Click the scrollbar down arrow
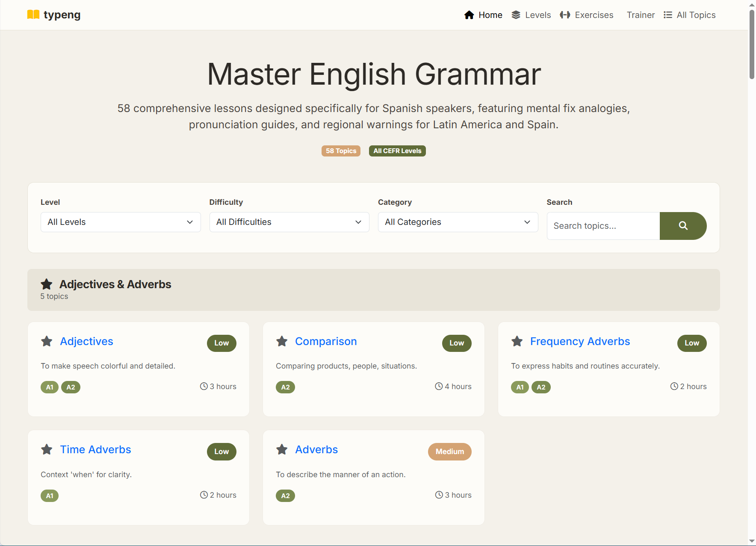Screen dimensions: 756x546 752,541
